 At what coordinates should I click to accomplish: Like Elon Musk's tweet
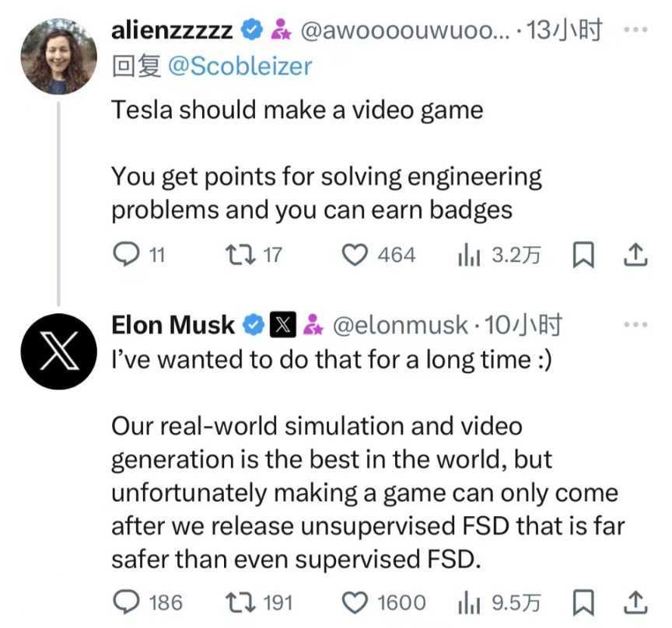(355, 602)
